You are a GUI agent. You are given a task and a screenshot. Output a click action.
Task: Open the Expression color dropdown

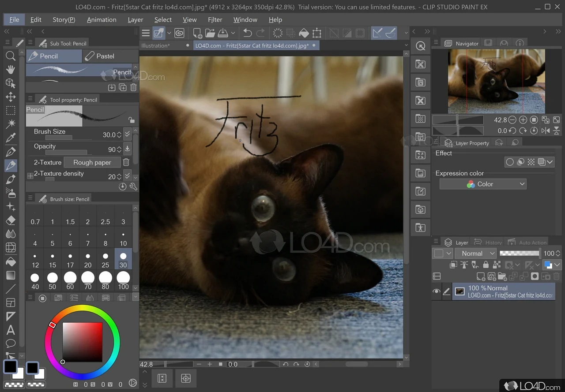pyautogui.click(x=483, y=184)
